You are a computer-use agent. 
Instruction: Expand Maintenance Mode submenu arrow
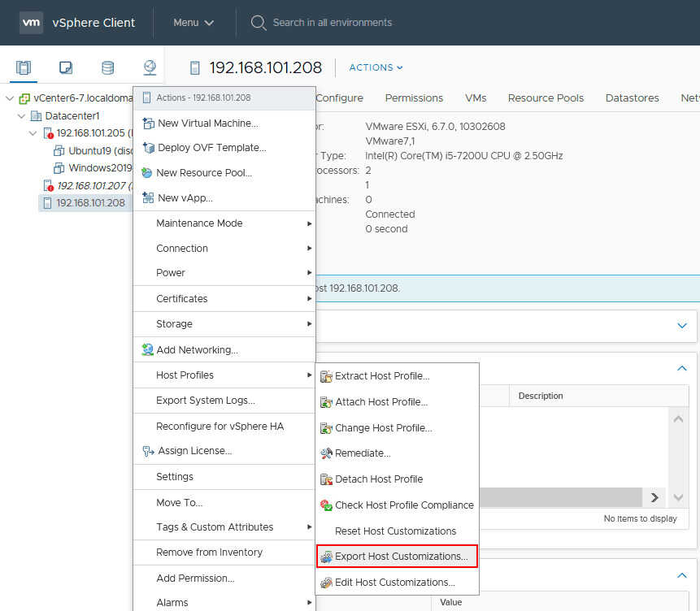click(309, 223)
